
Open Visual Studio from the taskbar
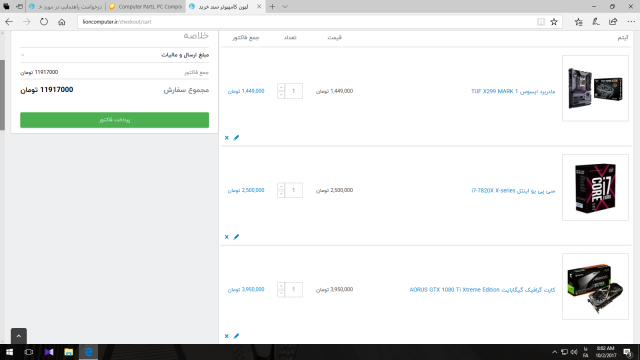point(49,352)
